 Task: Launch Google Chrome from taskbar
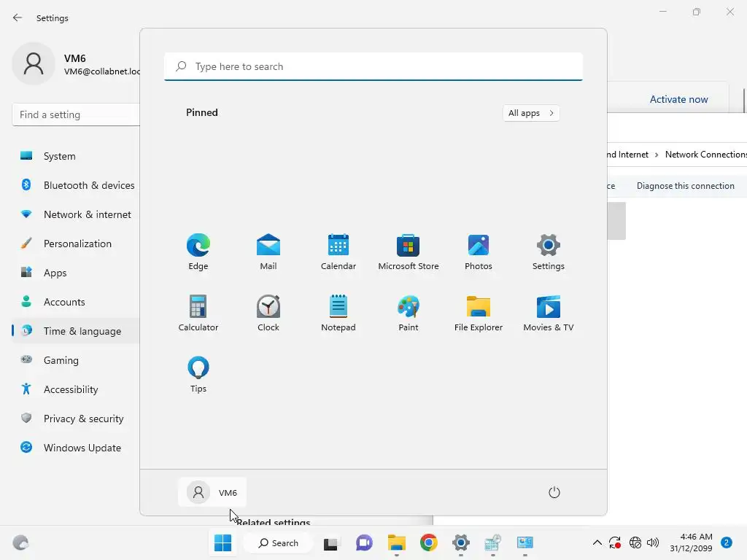(429, 542)
